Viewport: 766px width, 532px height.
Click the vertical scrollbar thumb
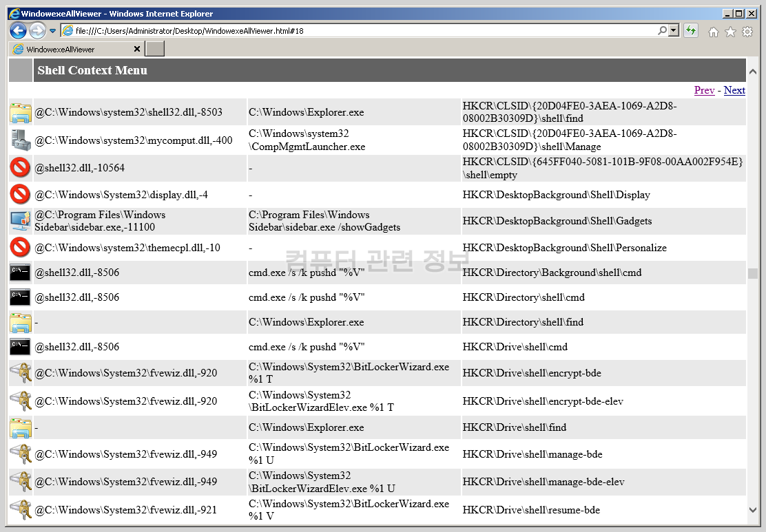(752, 273)
